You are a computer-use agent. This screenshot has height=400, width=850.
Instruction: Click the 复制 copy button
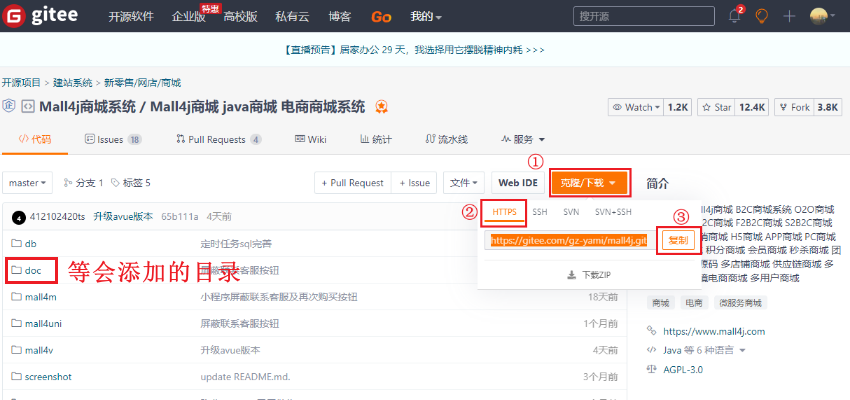click(x=678, y=241)
